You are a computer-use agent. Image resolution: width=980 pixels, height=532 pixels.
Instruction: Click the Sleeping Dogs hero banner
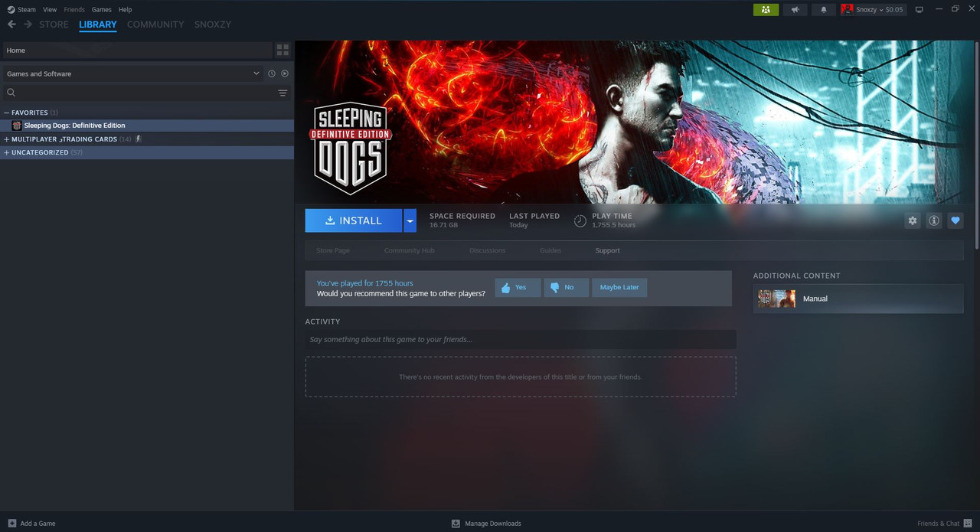[x=635, y=122]
